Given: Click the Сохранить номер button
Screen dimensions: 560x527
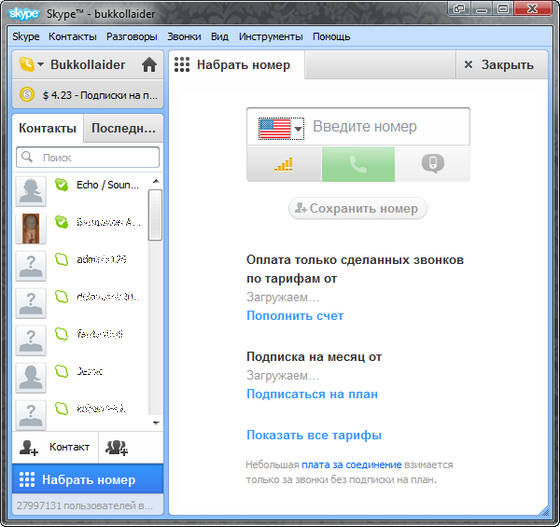Looking at the screenshot, I should (x=358, y=209).
